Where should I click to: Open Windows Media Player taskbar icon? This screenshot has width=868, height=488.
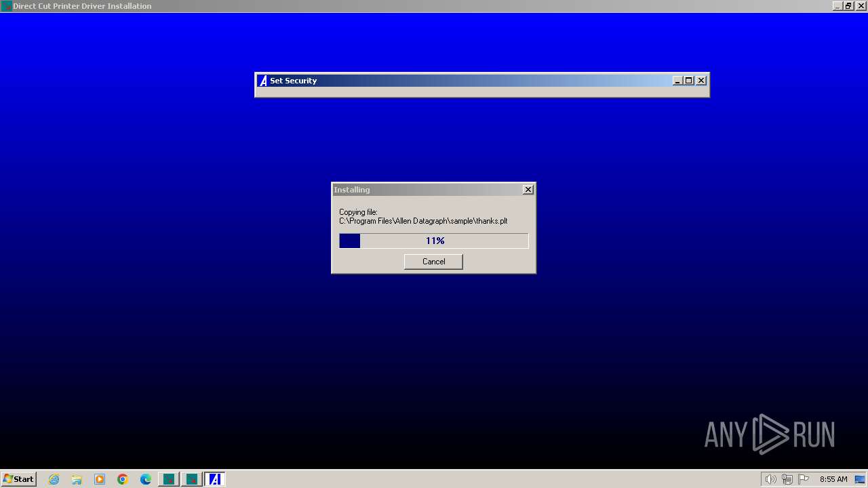pyautogui.click(x=100, y=479)
